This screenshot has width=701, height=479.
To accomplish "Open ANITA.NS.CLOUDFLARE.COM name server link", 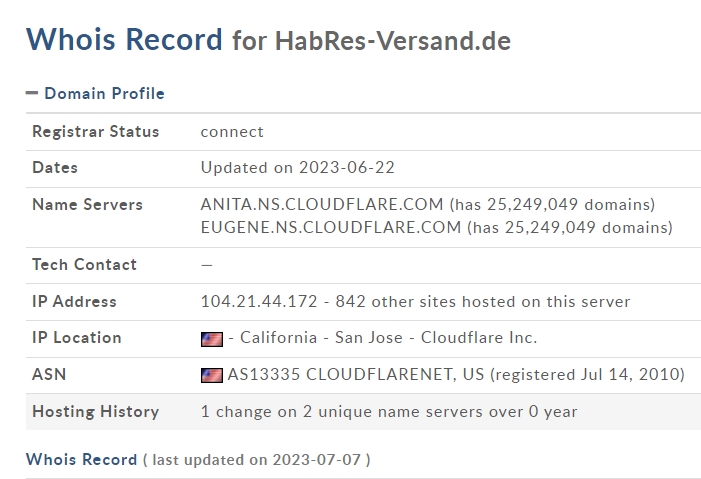I will (322, 204).
